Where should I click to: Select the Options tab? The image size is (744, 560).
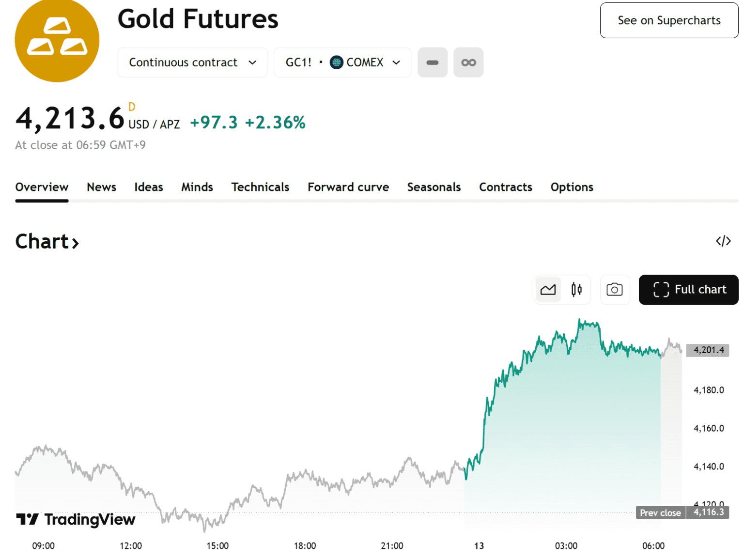(572, 187)
